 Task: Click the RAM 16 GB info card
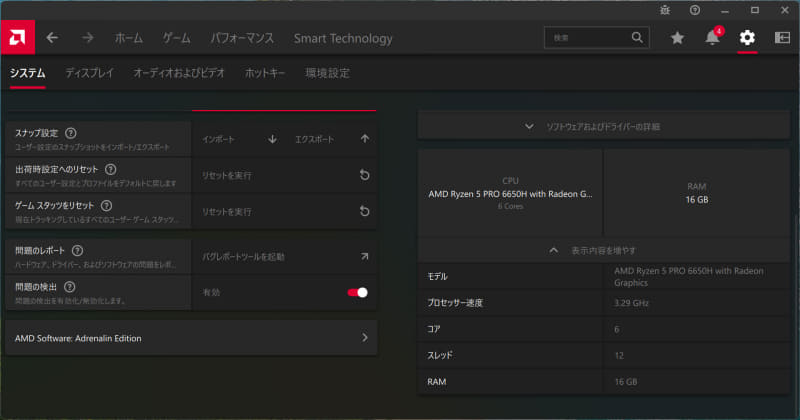point(697,193)
